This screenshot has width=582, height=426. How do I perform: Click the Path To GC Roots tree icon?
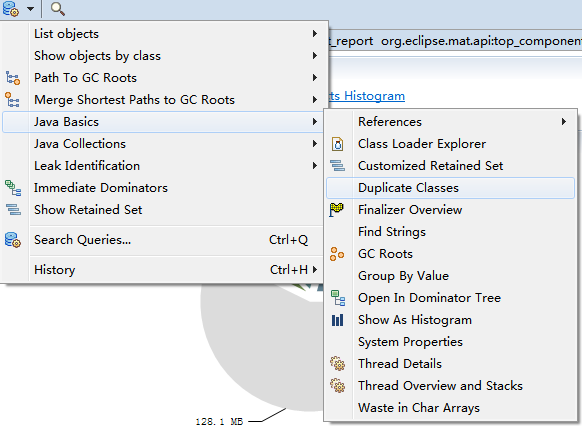coord(13,78)
